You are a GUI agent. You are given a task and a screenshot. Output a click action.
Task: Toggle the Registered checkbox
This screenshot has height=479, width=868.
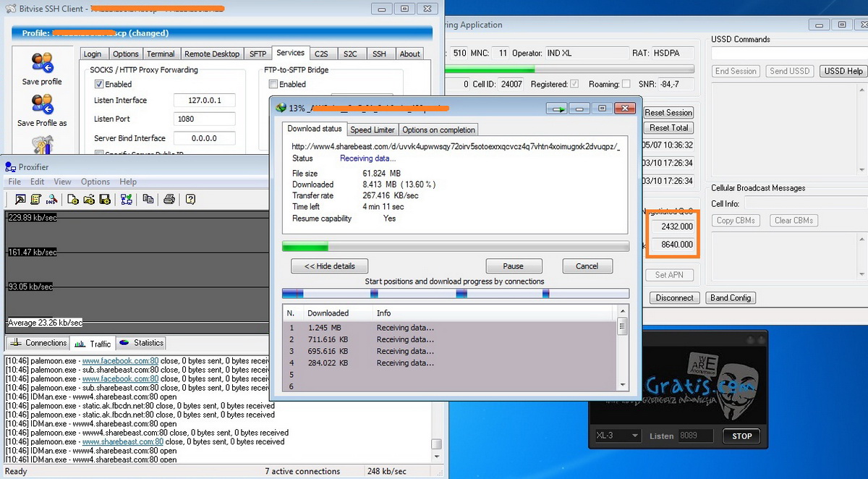coord(574,84)
